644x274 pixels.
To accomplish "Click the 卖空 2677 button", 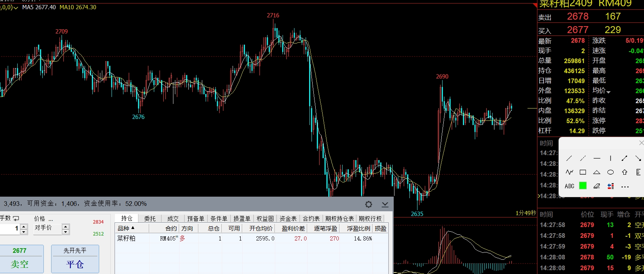I will click(x=20, y=259).
